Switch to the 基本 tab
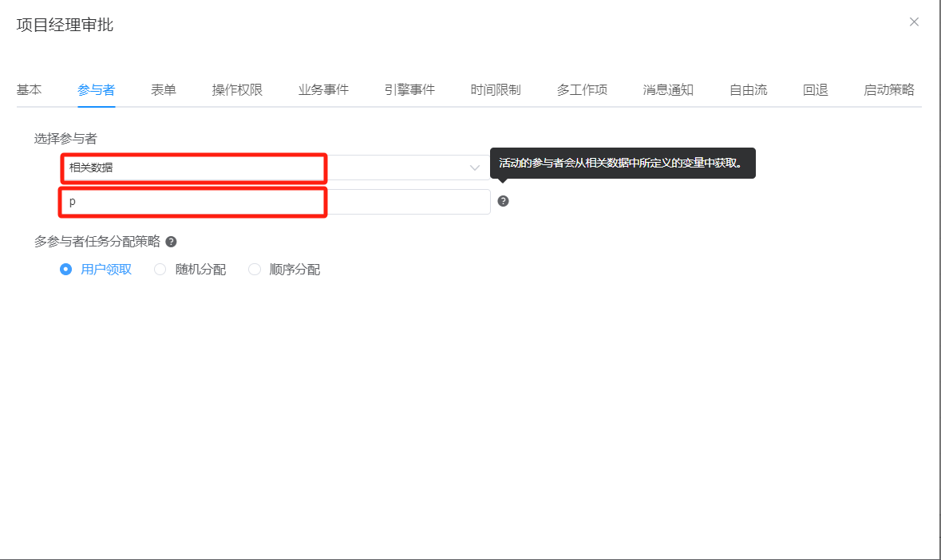Viewport: 941px width, 560px height. click(30, 89)
